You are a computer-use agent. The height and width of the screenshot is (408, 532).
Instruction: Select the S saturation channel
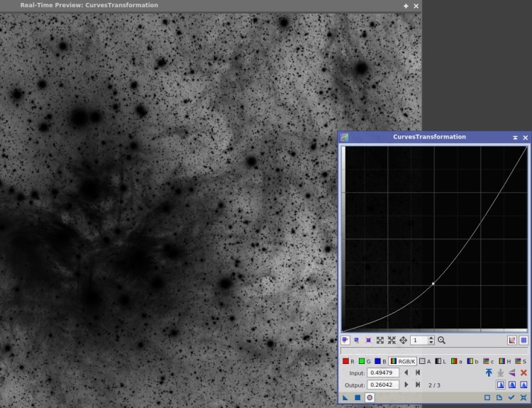(521, 361)
